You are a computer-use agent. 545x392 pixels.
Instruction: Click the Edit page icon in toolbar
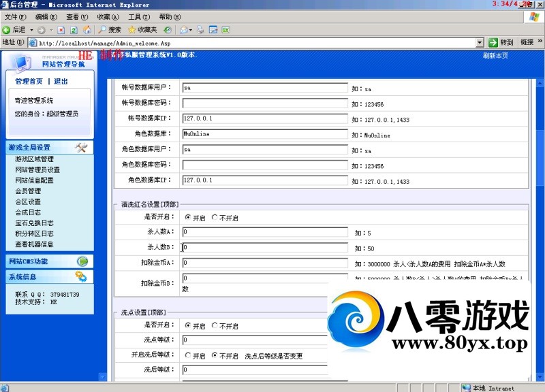tap(213, 30)
